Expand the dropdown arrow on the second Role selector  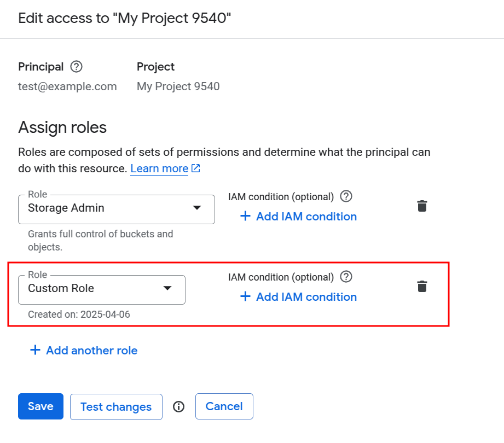pos(167,289)
